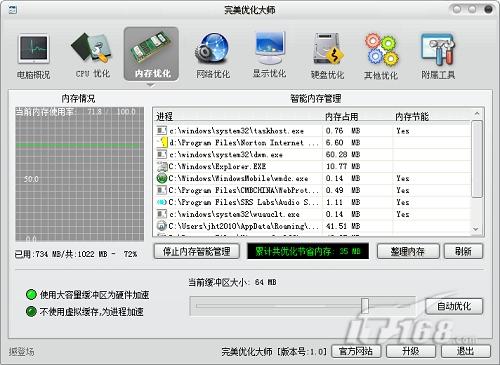
Task: Click the process list scroll up arrow
Action: point(477,114)
